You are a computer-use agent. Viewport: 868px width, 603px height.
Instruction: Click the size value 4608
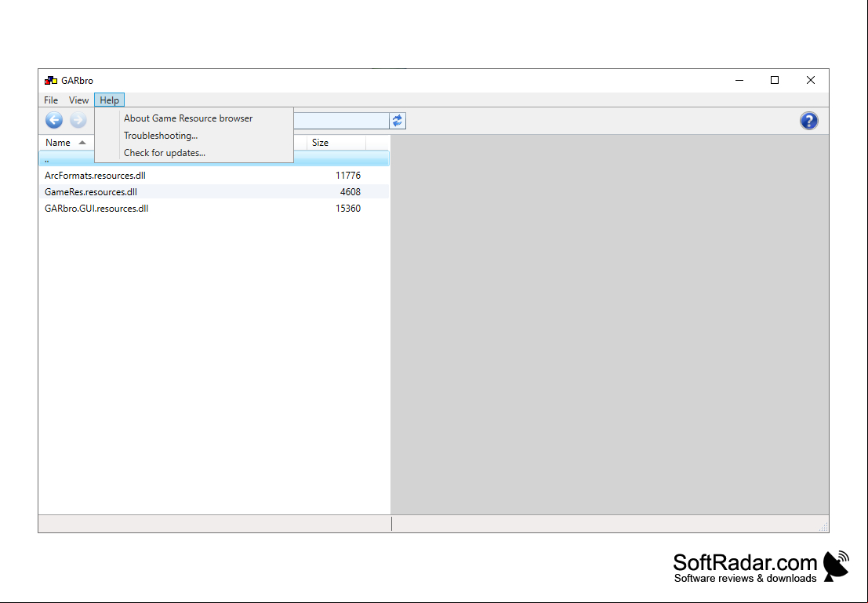350,192
